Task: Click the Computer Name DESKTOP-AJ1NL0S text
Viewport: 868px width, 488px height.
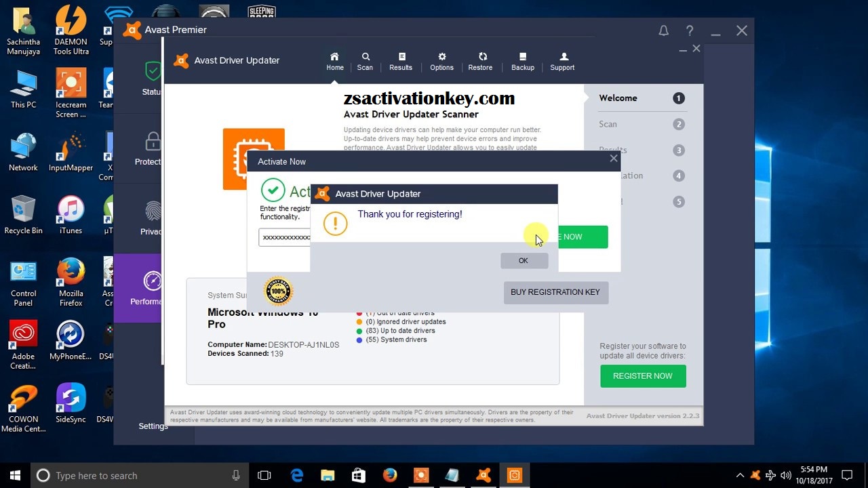Action: 273,345
